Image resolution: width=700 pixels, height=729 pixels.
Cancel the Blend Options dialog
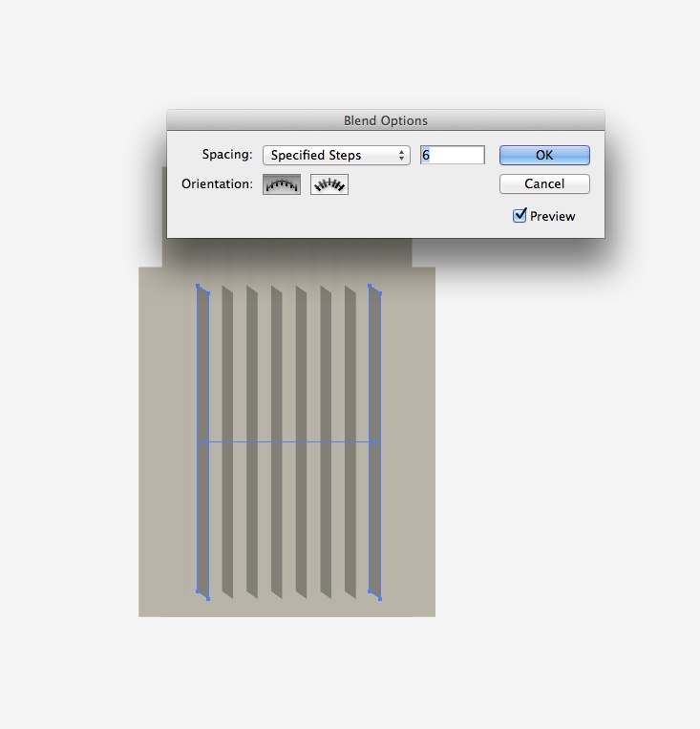click(544, 184)
